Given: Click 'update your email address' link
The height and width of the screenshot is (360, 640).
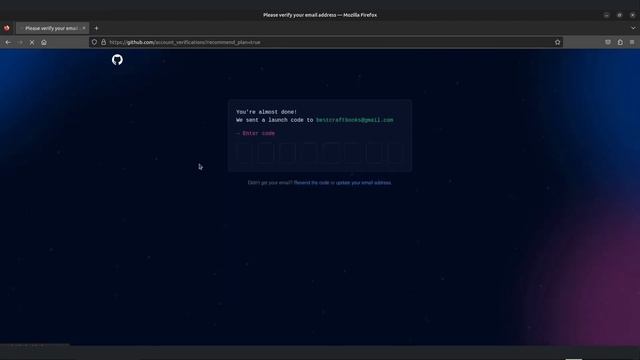Looking at the screenshot, I should (364, 183).
